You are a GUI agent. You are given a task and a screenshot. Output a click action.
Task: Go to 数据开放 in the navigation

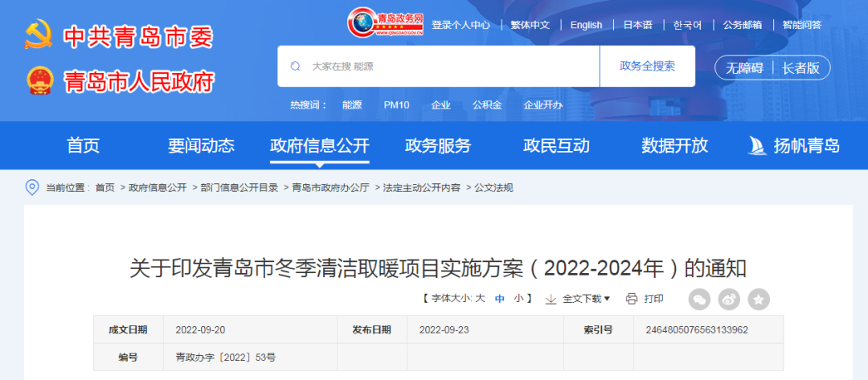pos(674,145)
